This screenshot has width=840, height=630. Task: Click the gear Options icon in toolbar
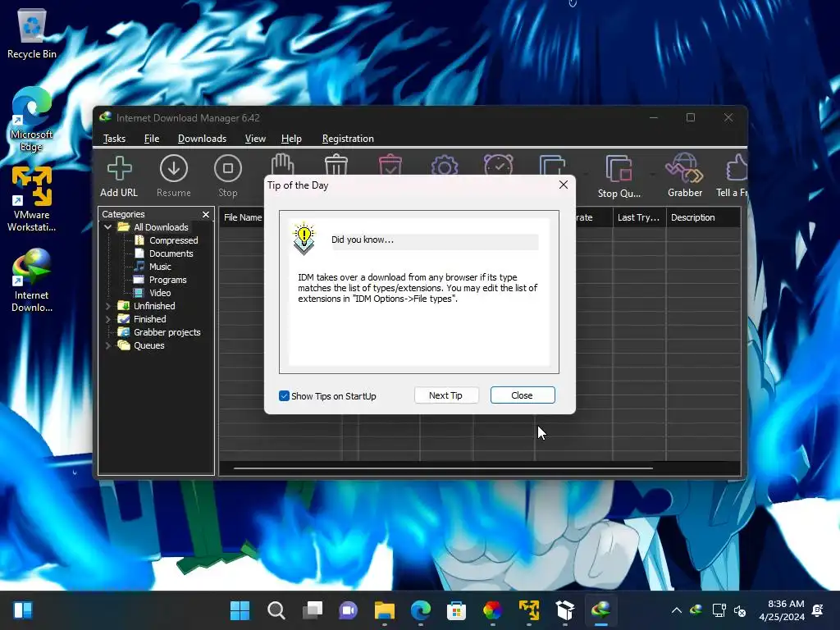tap(444, 164)
